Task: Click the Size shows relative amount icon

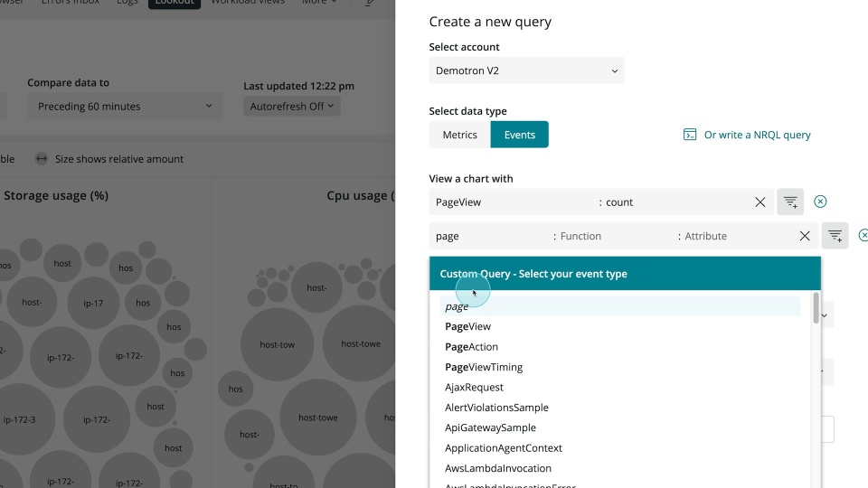Action: 42,159
